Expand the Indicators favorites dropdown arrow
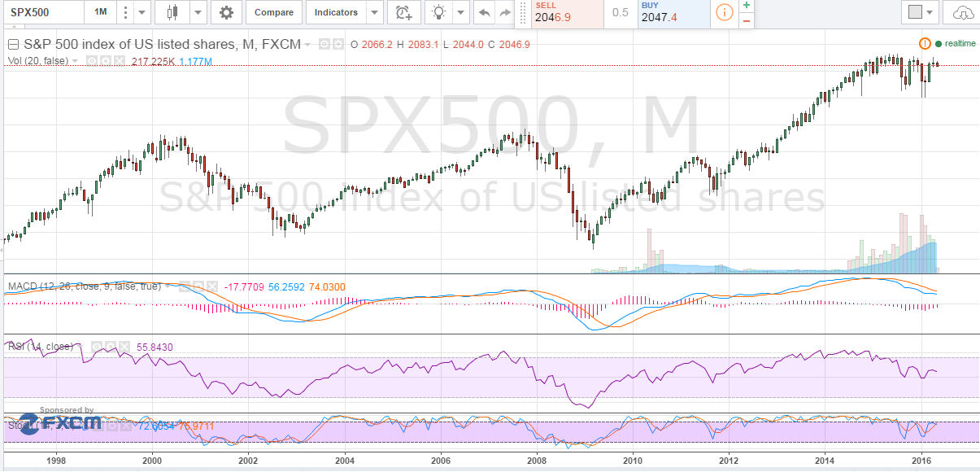980x472 pixels. pyautogui.click(x=374, y=12)
